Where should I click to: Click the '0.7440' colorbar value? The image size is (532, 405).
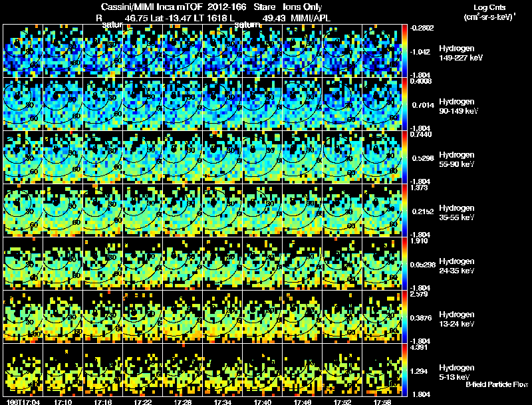coord(421,134)
